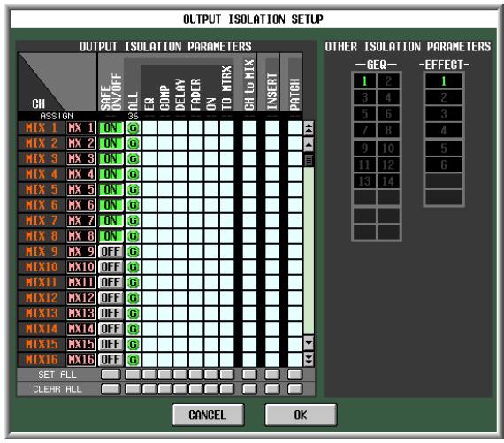Viewport: 504px width, 443px height.
Task: Select GEQ 8 isolation button
Action: point(388,130)
